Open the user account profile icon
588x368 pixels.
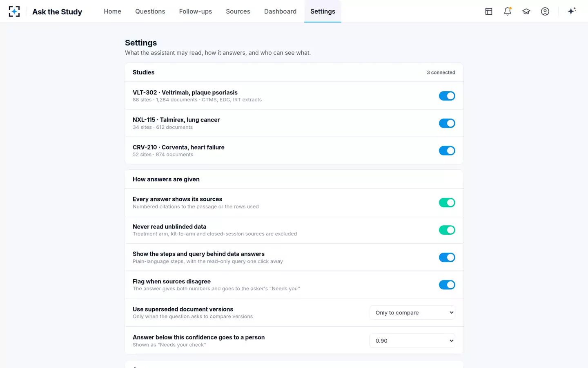click(545, 11)
